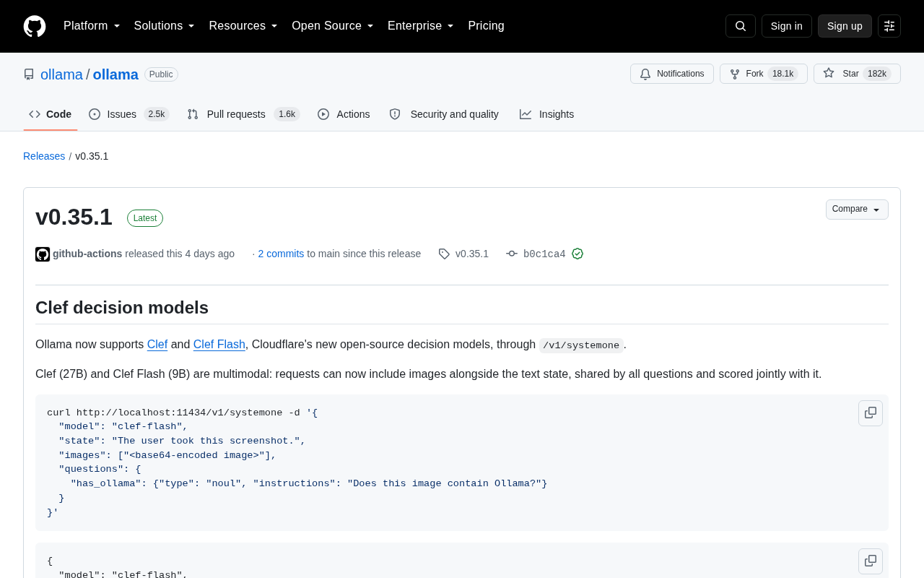Open the Pull requests tab

tap(243, 114)
